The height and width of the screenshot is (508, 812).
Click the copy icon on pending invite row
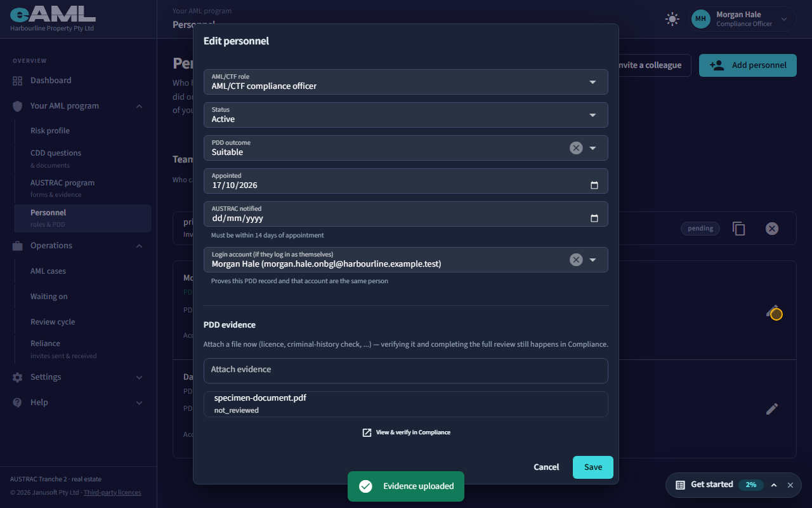tap(738, 229)
